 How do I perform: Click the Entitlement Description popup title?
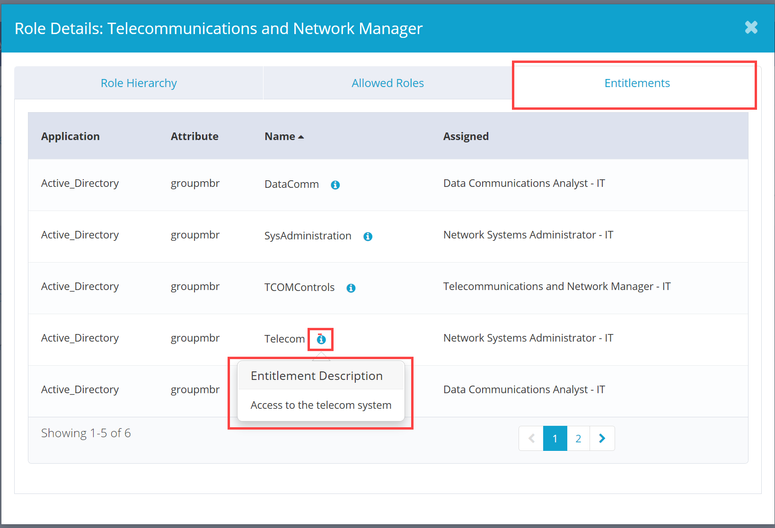coord(316,376)
